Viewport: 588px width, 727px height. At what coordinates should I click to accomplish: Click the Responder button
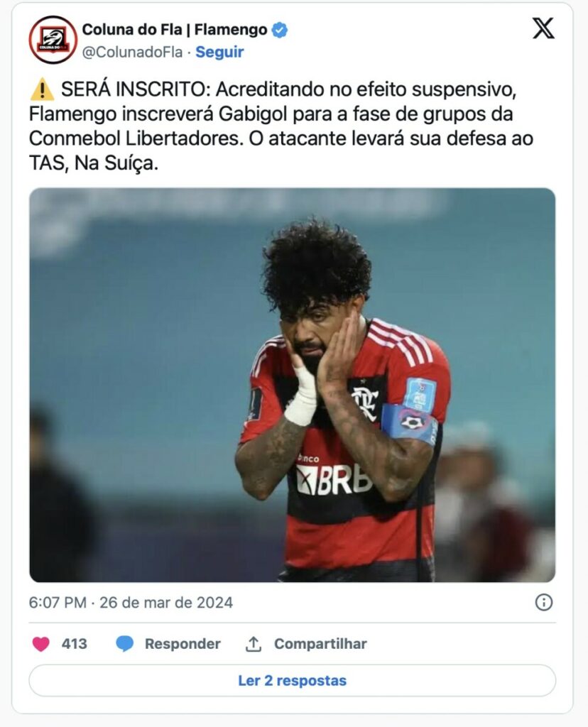coord(183,643)
